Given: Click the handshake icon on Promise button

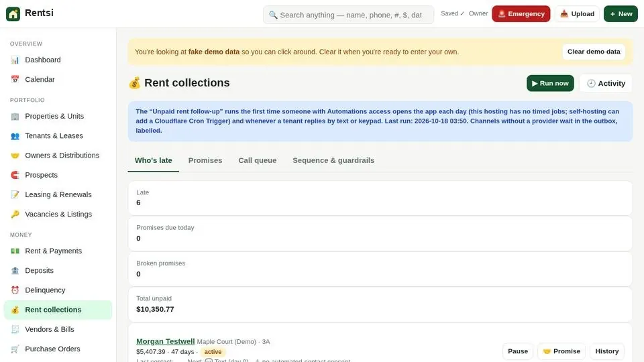Looking at the screenshot, I should [547, 351].
